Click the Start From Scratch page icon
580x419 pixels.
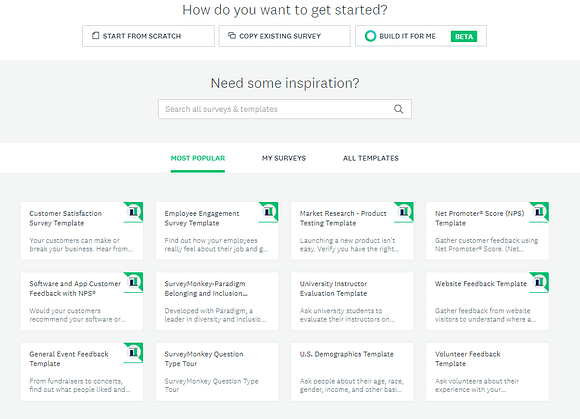[95, 36]
